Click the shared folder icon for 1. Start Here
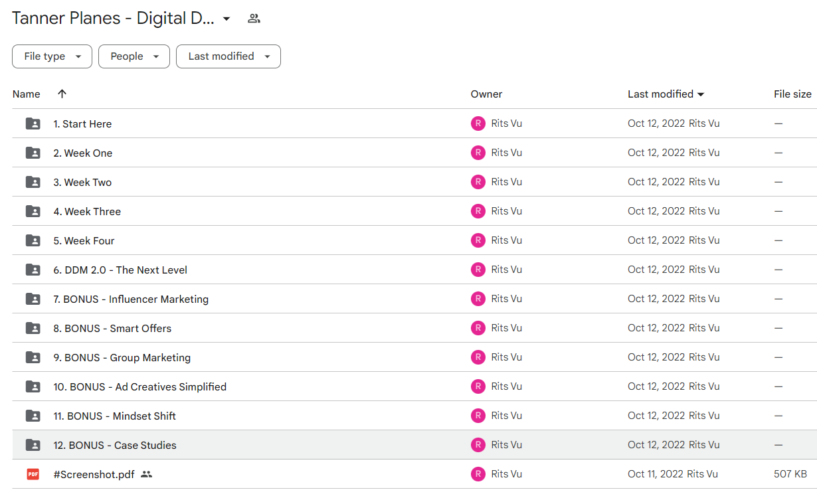The image size is (817, 504). coord(33,124)
